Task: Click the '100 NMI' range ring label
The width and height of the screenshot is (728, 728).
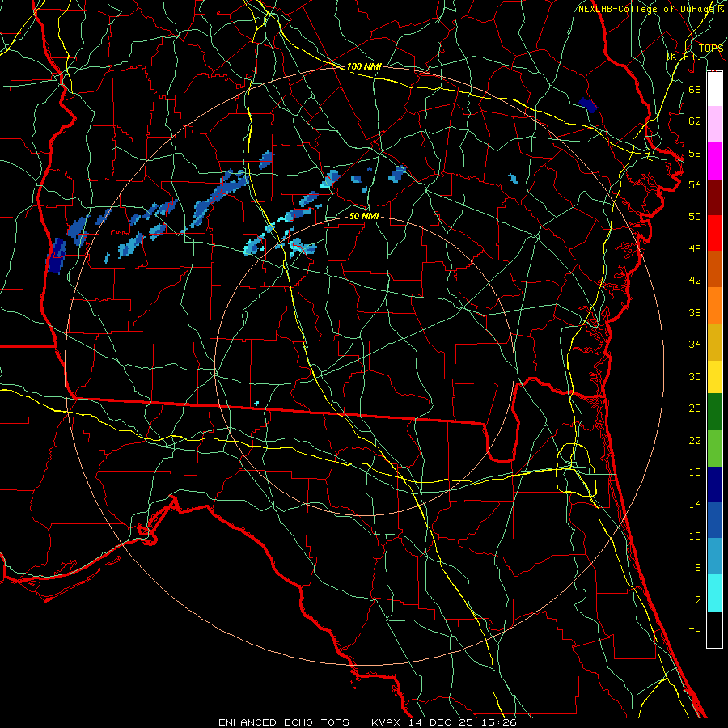Action: click(x=364, y=66)
